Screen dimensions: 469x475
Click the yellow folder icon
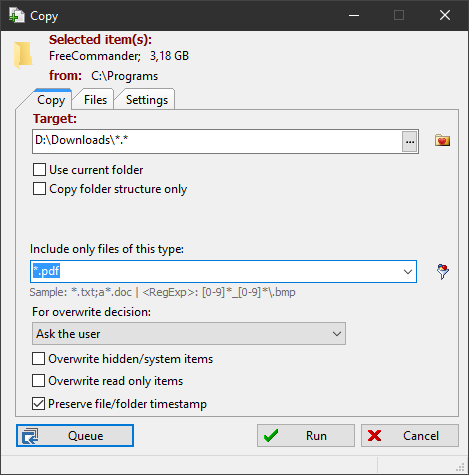pyautogui.click(x=23, y=55)
